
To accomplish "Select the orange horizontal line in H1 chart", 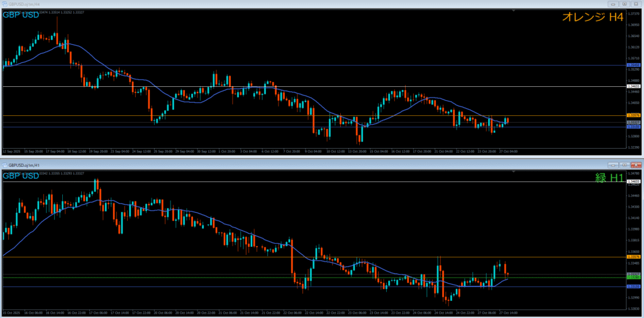I will (189, 257).
